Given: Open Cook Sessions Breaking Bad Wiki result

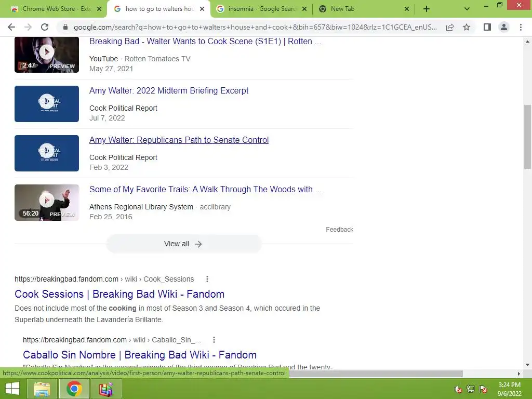Looking at the screenshot, I should click(x=119, y=294).
